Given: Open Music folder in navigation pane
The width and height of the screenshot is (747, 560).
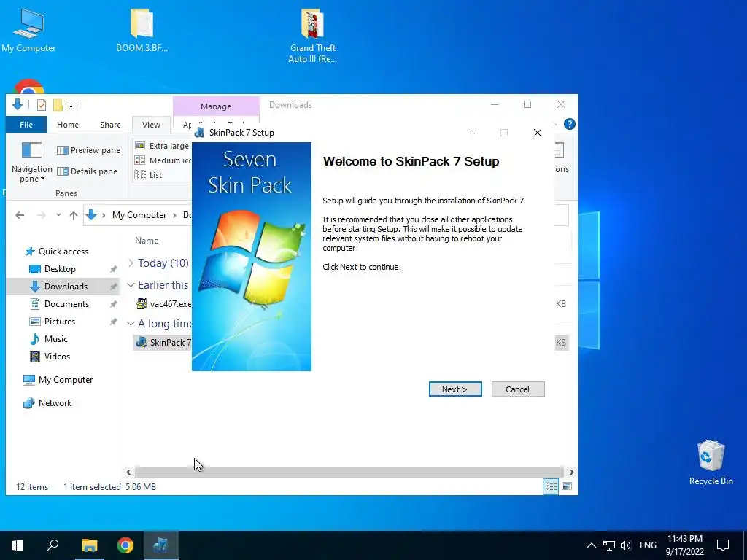Looking at the screenshot, I should point(55,339).
